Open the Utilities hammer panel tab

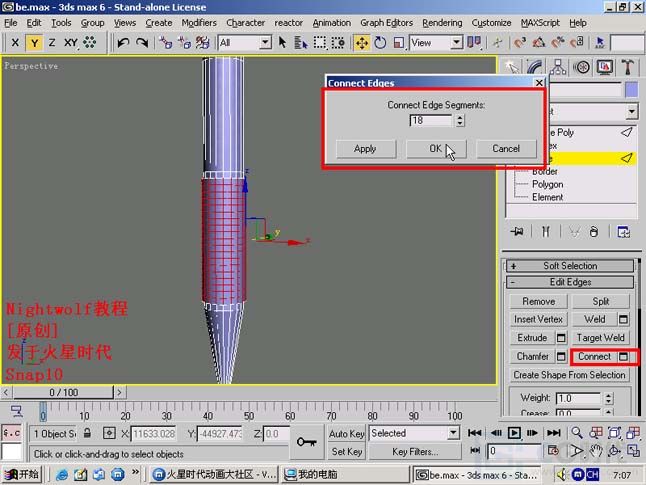[627, 67]
